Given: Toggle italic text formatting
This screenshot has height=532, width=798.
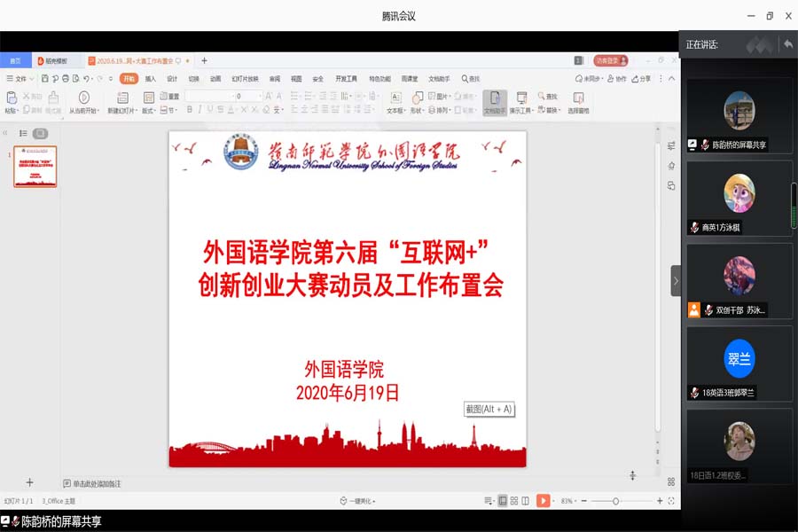Looking at the screenshot, I should 199,110.
